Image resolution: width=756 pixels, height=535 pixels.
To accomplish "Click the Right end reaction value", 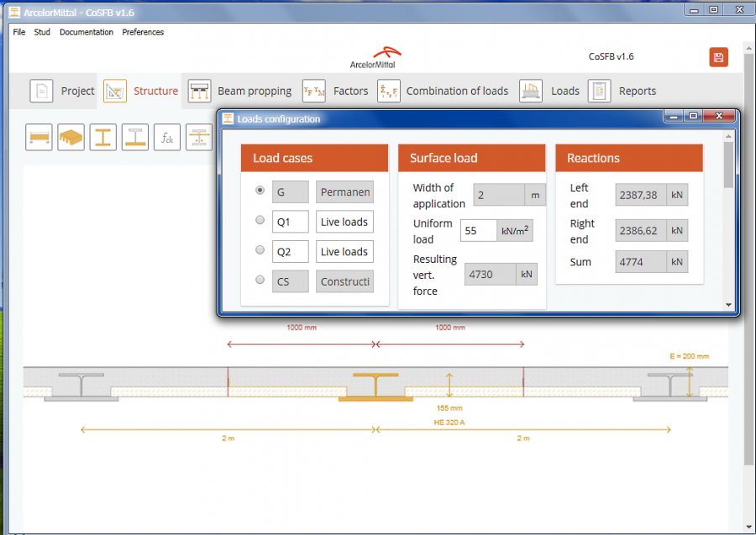I will coord(641,230).
